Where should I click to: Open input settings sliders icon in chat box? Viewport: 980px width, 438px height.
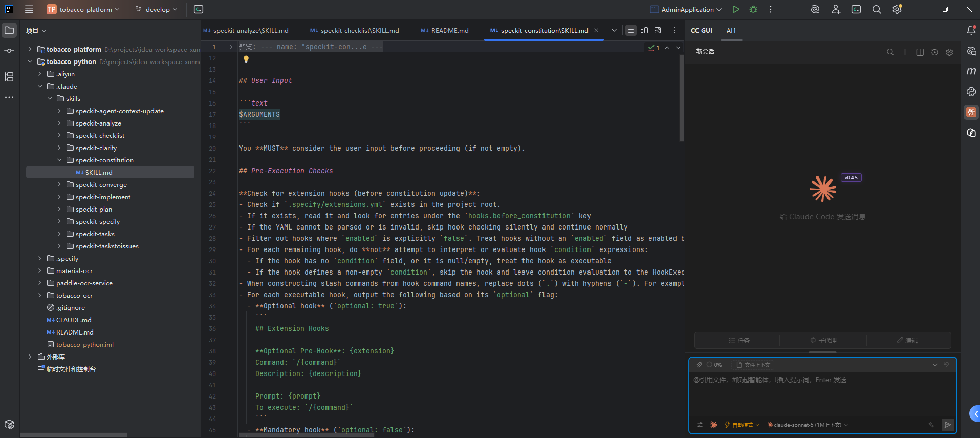tap(700, 425)
